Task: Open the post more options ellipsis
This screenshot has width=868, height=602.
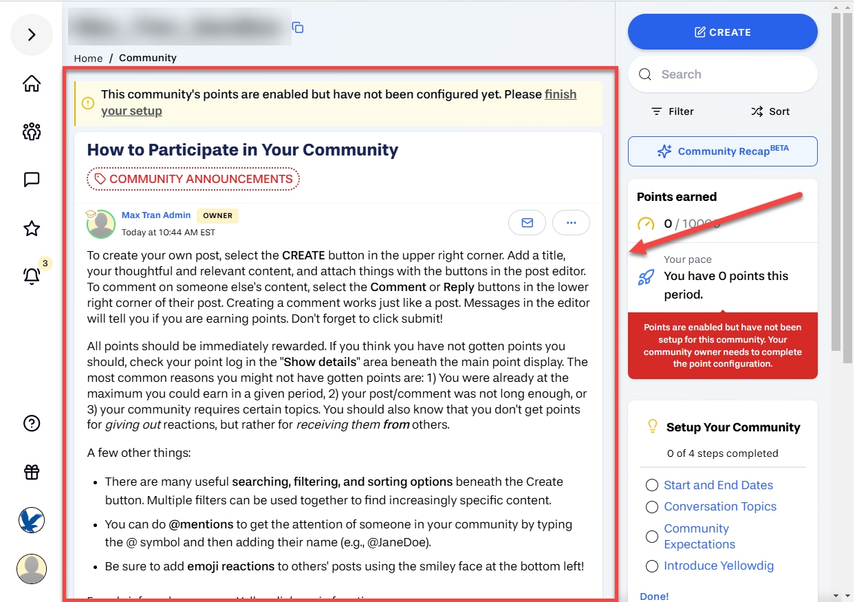Action: tap(571, 223)
